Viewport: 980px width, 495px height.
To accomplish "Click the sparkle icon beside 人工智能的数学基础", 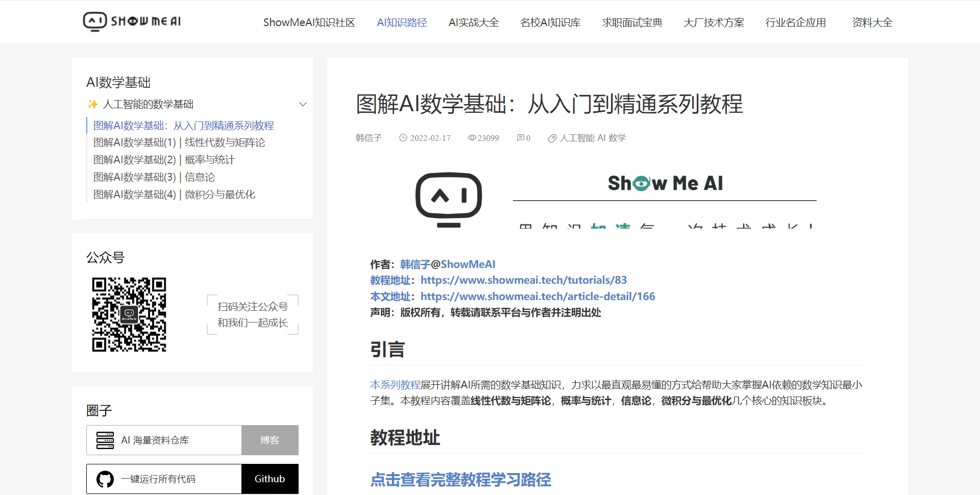I will tap(93, 104).
